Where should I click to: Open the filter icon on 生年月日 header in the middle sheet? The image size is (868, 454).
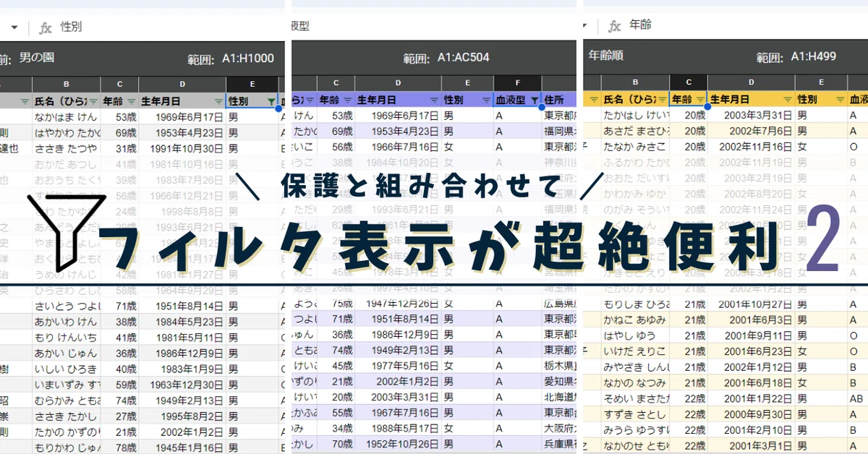click(x=434, y=100)
